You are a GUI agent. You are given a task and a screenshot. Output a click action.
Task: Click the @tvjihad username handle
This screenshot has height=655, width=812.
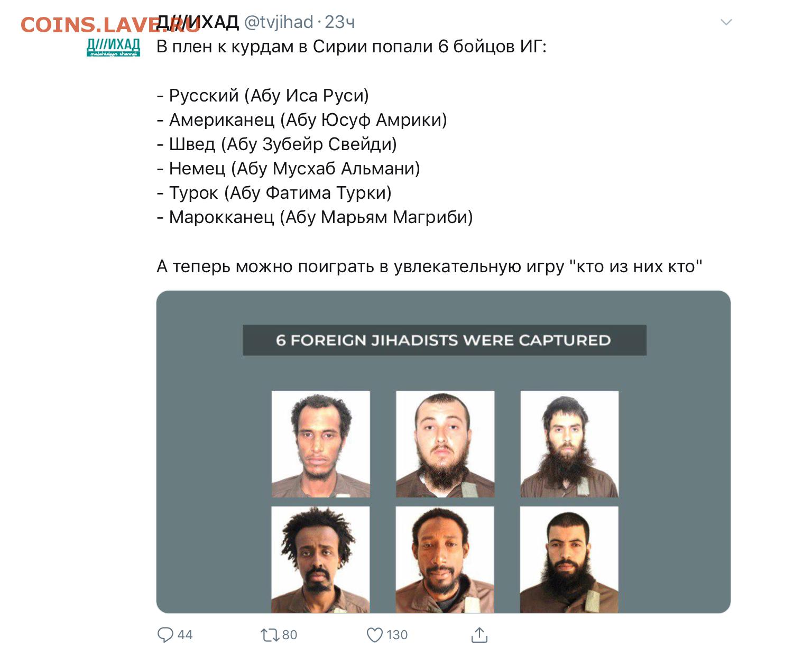[x=279, y=22]
